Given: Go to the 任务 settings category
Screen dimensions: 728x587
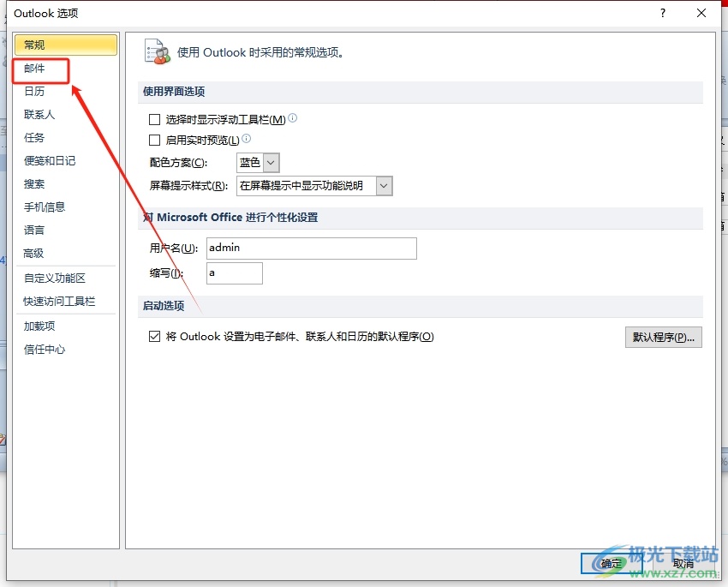Looking at the screenshot, I should pos(34,137).
